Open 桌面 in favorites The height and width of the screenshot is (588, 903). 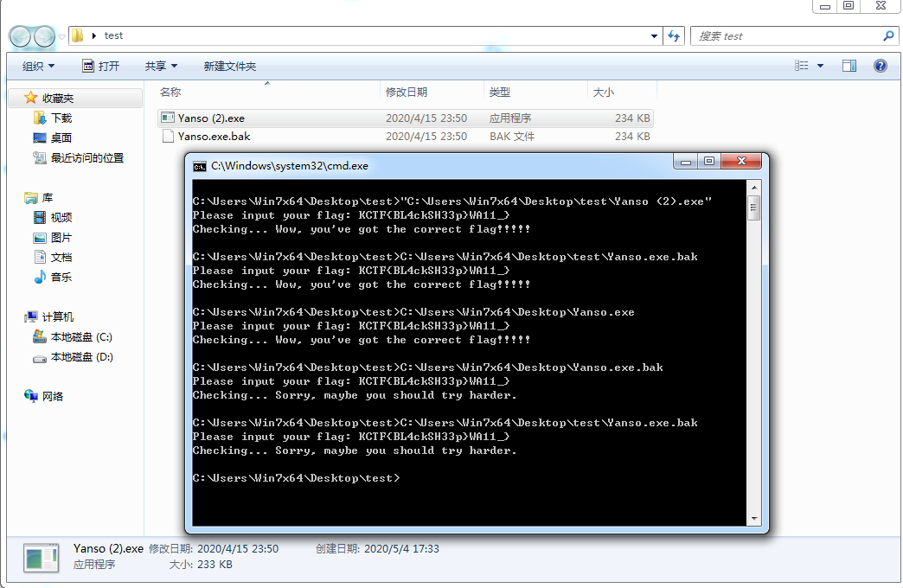click(61, 137)
